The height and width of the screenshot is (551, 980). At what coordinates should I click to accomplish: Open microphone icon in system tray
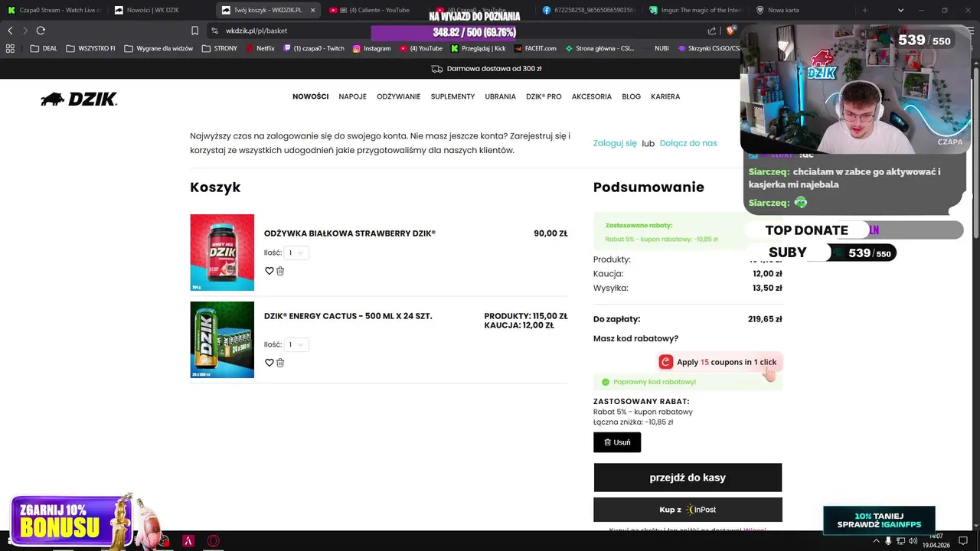tap(888, 541)
